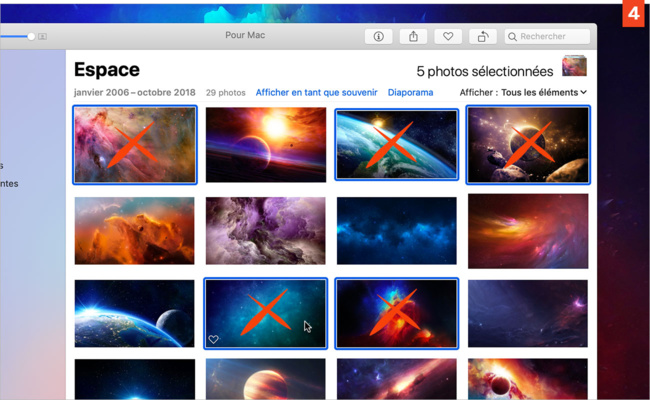Click the selected photos stack icon

tap(574, 67)
